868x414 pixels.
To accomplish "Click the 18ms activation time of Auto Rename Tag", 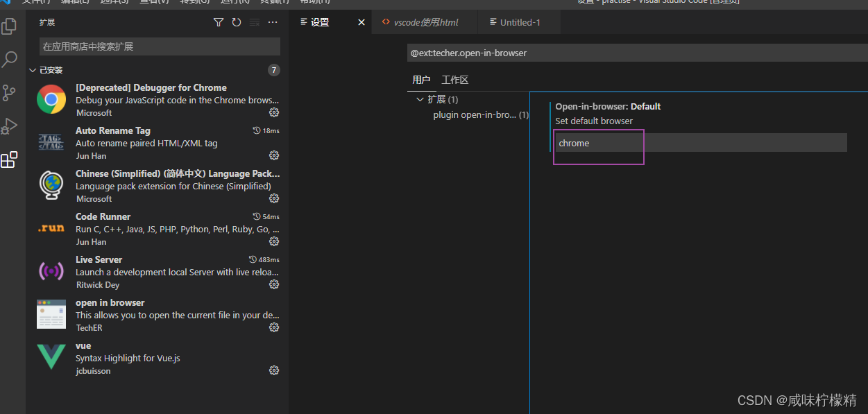I will 266,130.
